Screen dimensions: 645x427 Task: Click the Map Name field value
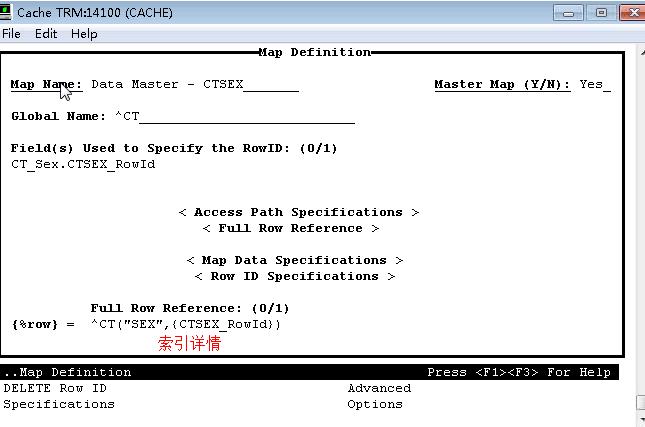coord(195,84)
